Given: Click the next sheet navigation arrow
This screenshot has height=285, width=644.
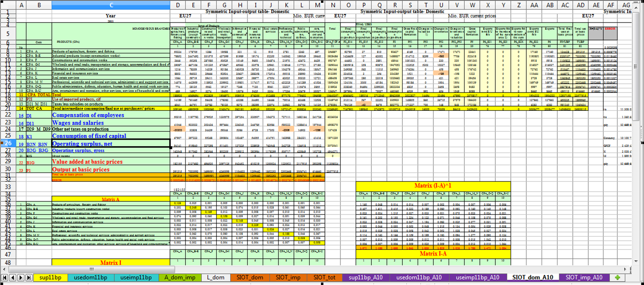Looking at the screenshot, I should pos(21,278).
